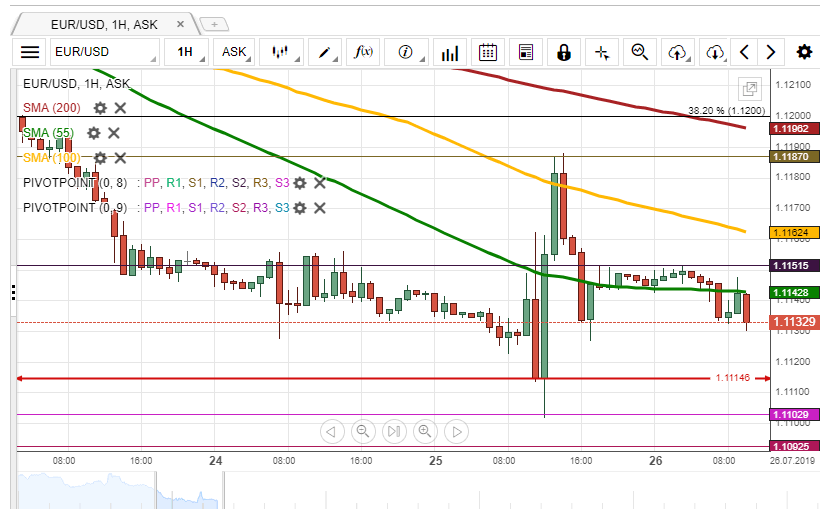Add a new chart tab
The height and width of the screenshot is (509, 834).
coord(214,24)
